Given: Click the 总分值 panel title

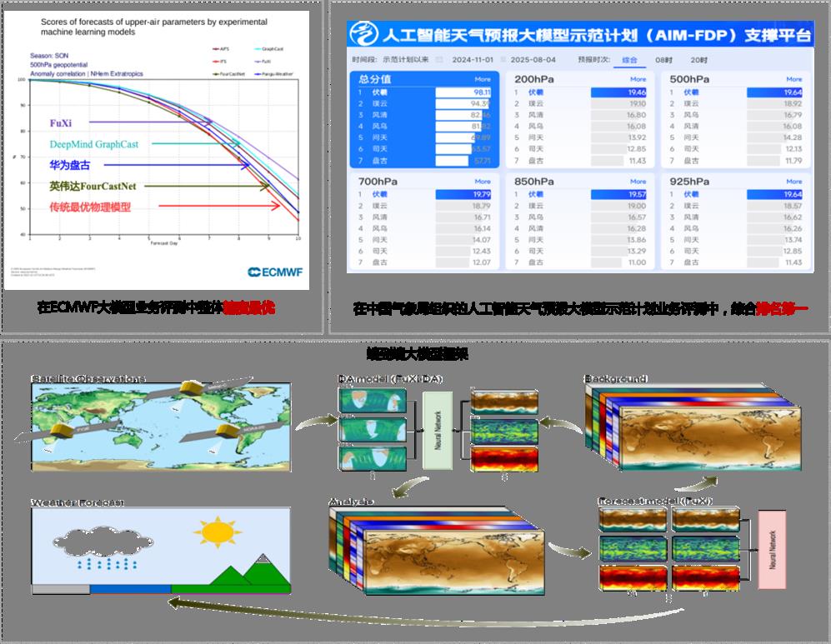Looking at the screenshot, I should pos(374,79).
